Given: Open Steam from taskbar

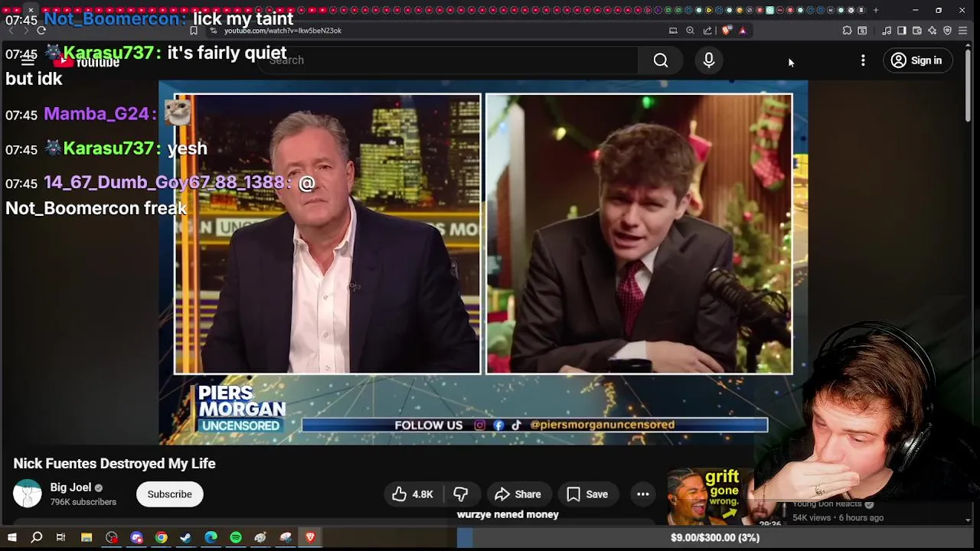Looking at the screenshot, I should coord(185,538).
